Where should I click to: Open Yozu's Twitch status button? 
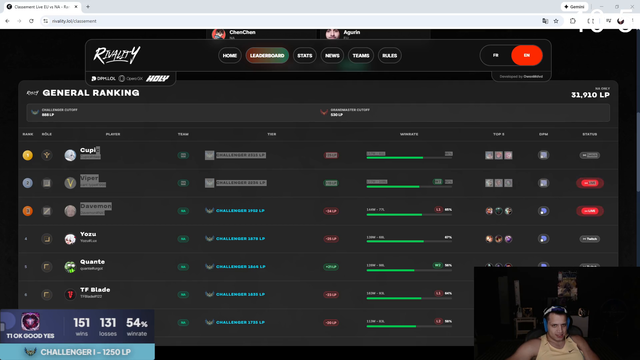click(x=590, y=239)
